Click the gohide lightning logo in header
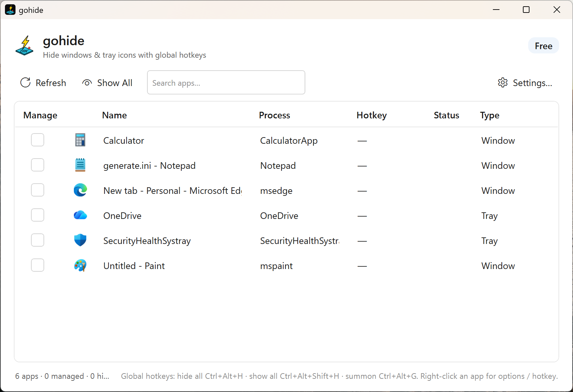 click(24, 46)
